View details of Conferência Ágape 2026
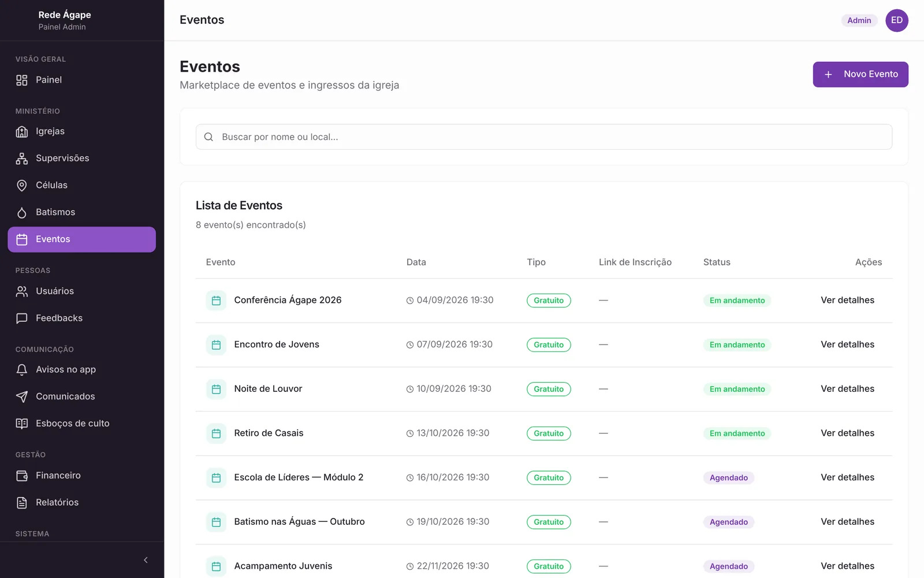 click(x=847, y=300)
